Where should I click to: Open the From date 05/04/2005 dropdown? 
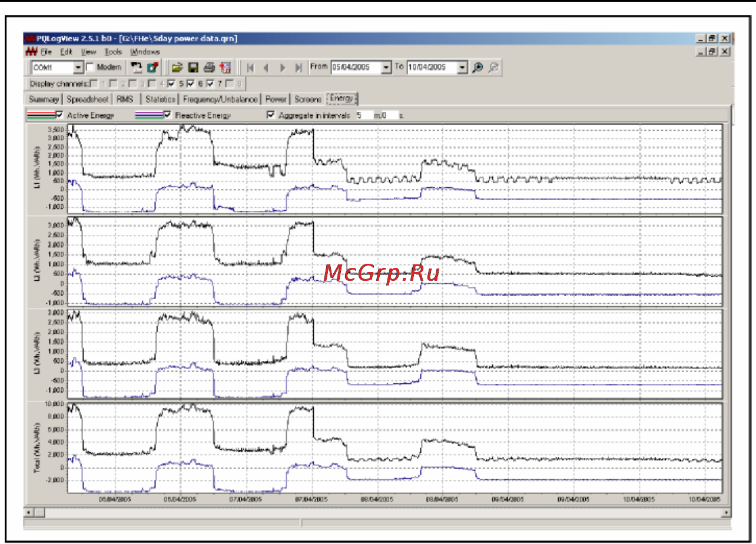click(x=386, y=67)
